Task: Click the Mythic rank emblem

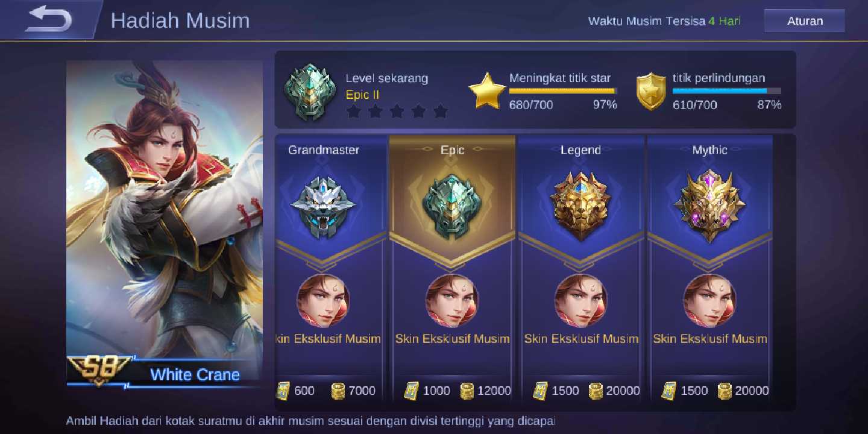Action: [x=709, y=205]
